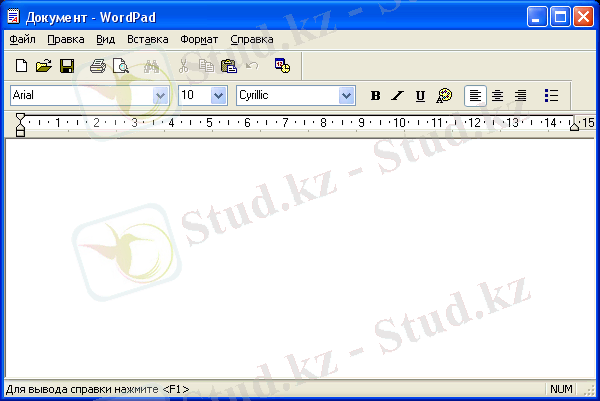Center-align the text
The height and width of the screenshot is (401, 600).
pyautogui.click(x=497, y=96)
